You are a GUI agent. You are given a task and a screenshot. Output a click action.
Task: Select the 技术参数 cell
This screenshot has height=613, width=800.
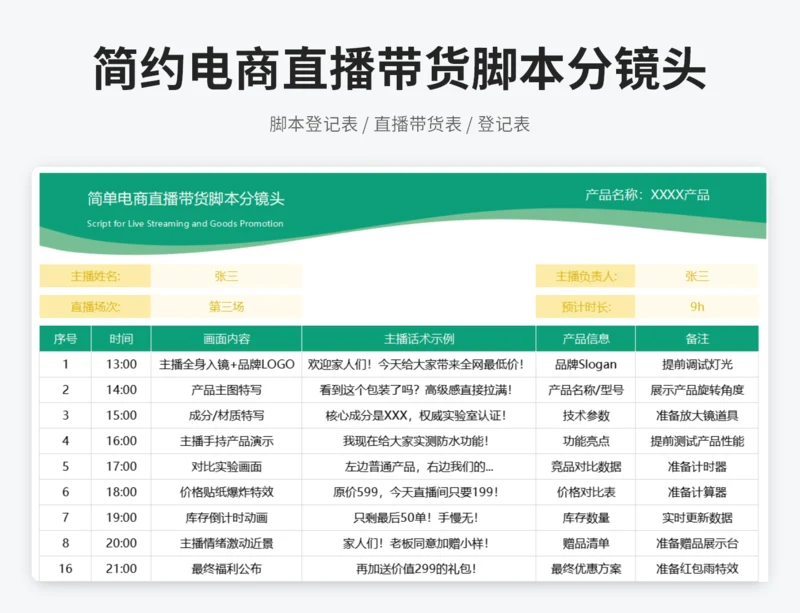pos(586,415)
